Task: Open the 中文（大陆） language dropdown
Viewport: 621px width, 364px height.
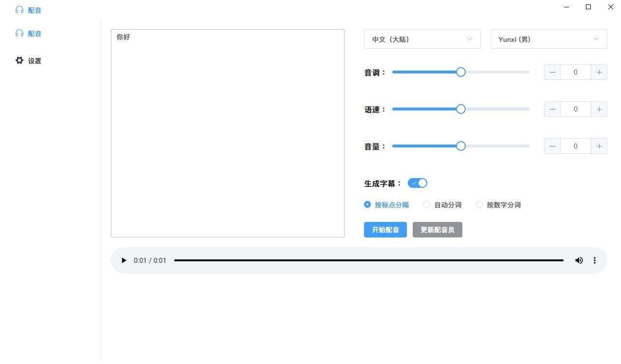Action: [x=421, y=39]
